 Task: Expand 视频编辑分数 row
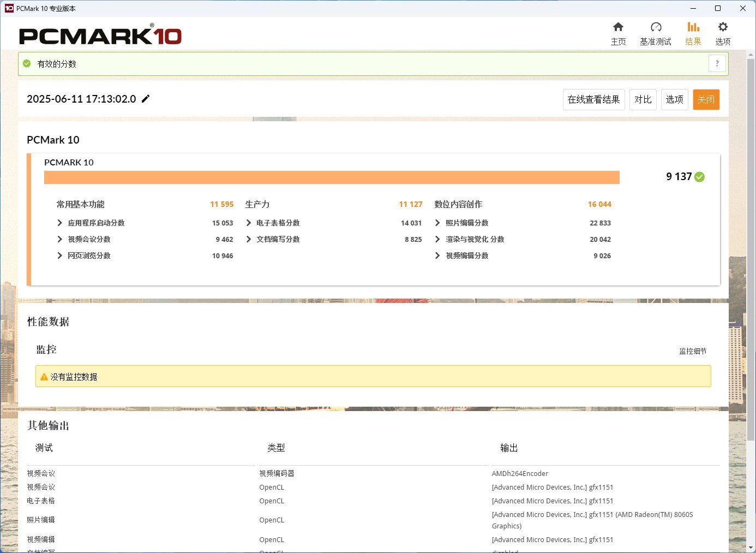click(x=437, y=255)
